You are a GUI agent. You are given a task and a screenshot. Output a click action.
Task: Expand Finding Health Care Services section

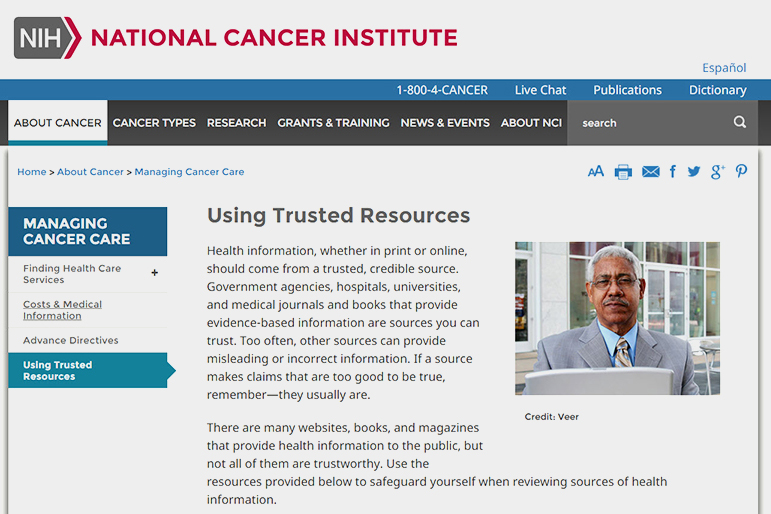[x=154, y=272]
